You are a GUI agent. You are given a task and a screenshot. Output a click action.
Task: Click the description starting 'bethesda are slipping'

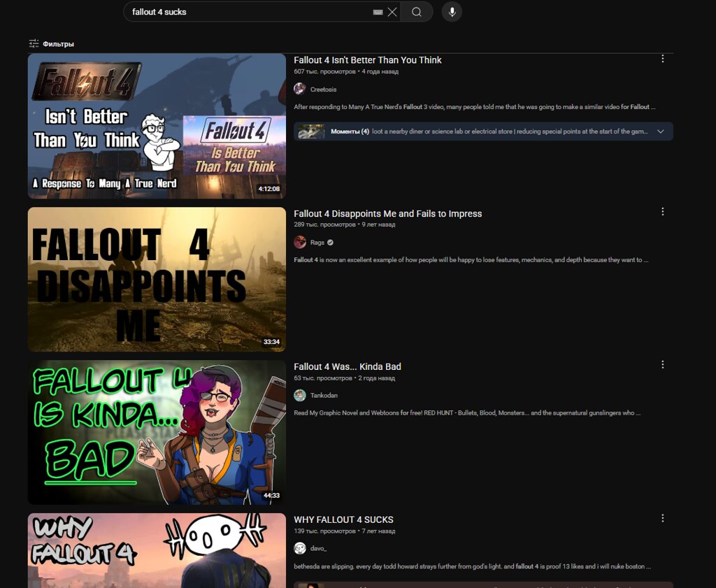472,566
